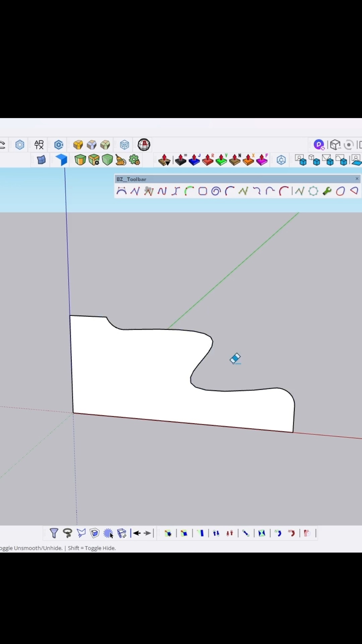Click the red curved rotate arrow icon
The width and height of the screenshot is (362, 644).
click(292, 533)
